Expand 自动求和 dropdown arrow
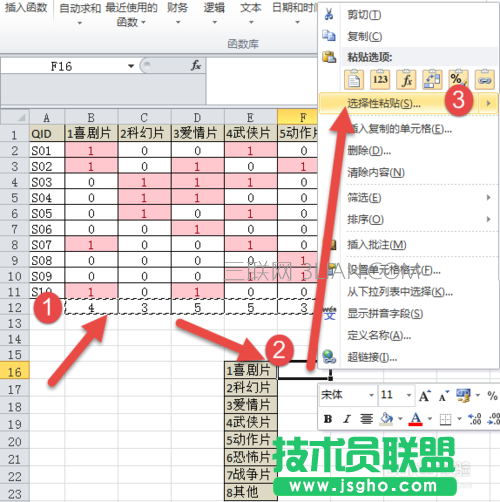 [80, 23]
